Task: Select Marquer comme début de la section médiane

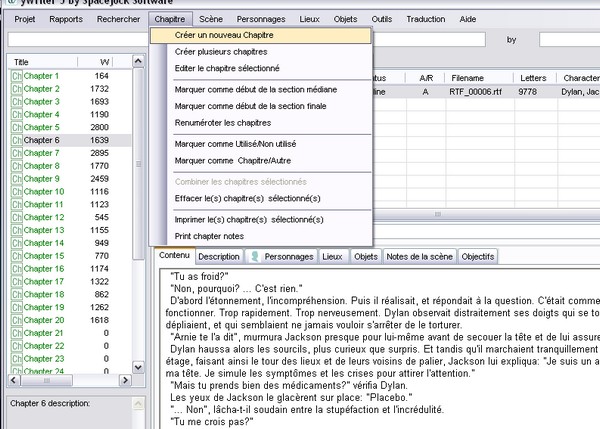Action: coord(261,90)
